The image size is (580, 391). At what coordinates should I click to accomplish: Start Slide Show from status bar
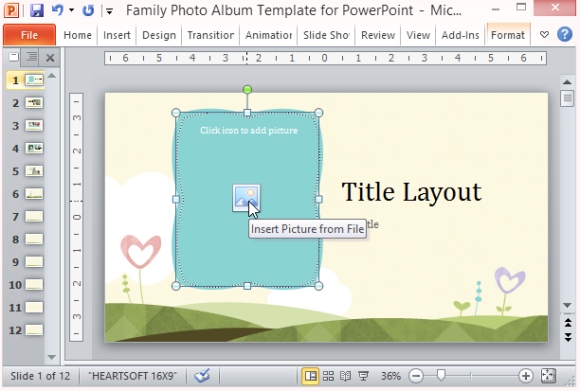pyautogui.click(x=364, y=376)
